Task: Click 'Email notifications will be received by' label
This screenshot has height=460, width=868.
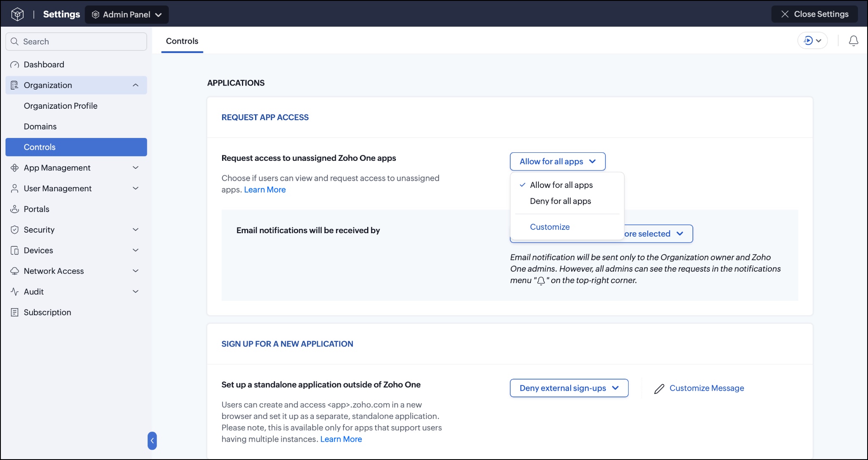Action: (308, 230)
